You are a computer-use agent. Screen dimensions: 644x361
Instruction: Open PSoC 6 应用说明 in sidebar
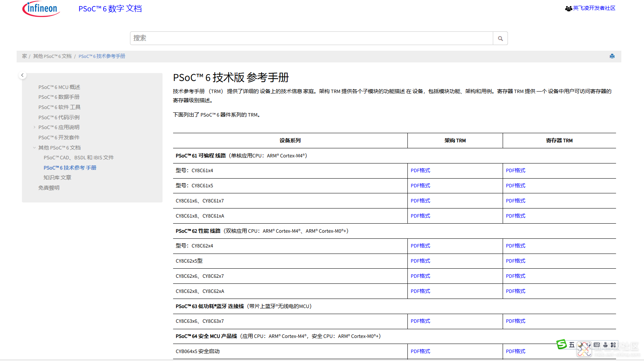point(59,127)
